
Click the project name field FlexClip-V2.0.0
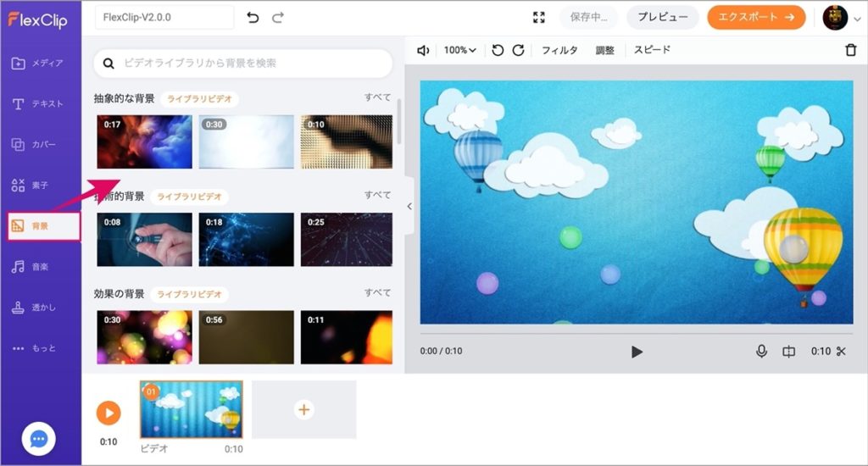[x=164, y=17]
